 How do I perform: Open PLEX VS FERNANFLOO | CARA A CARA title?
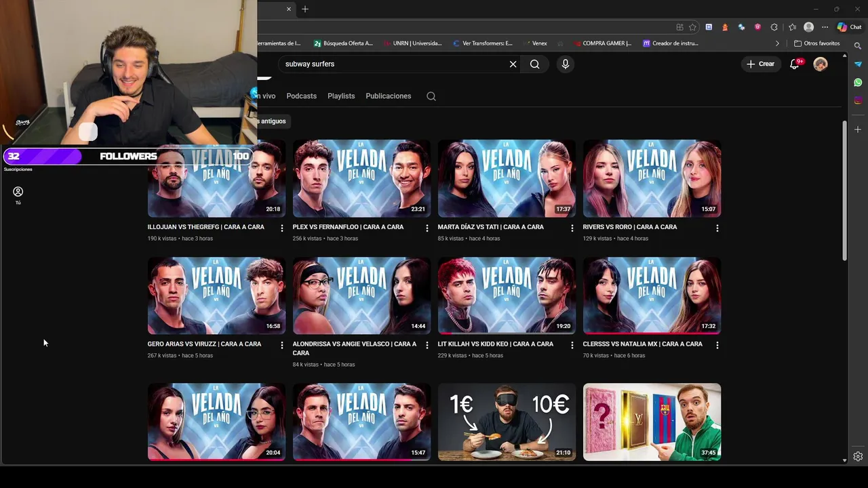pyautogui.click(x=348, y=227)
